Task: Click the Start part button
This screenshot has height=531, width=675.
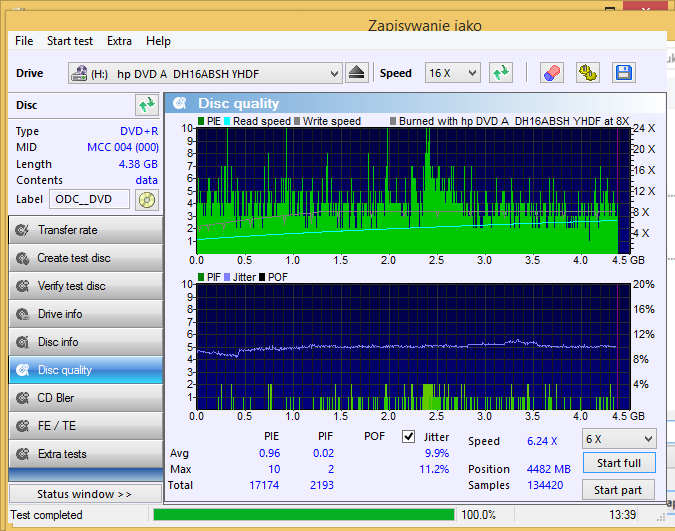Action: click(618, 490)
